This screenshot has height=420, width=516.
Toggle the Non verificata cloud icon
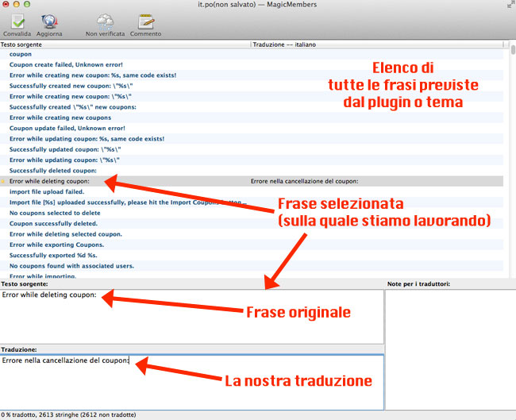[x=105, y=22]
